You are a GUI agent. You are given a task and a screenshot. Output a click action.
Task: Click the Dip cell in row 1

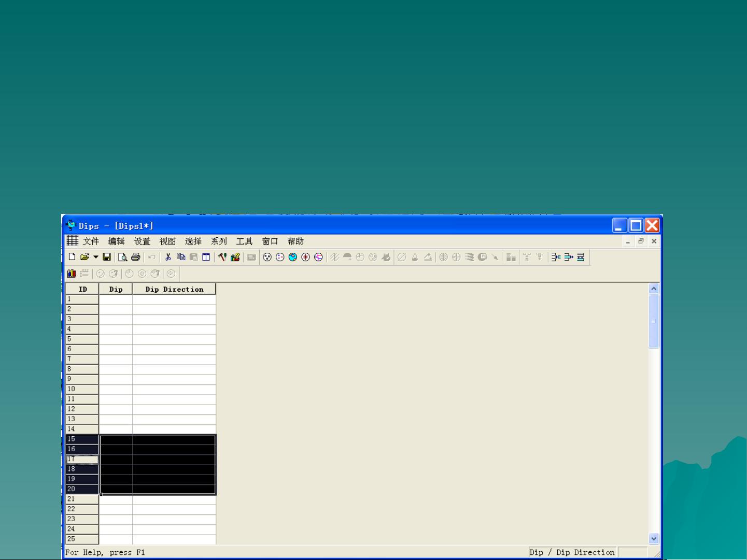tap(116, 299)
